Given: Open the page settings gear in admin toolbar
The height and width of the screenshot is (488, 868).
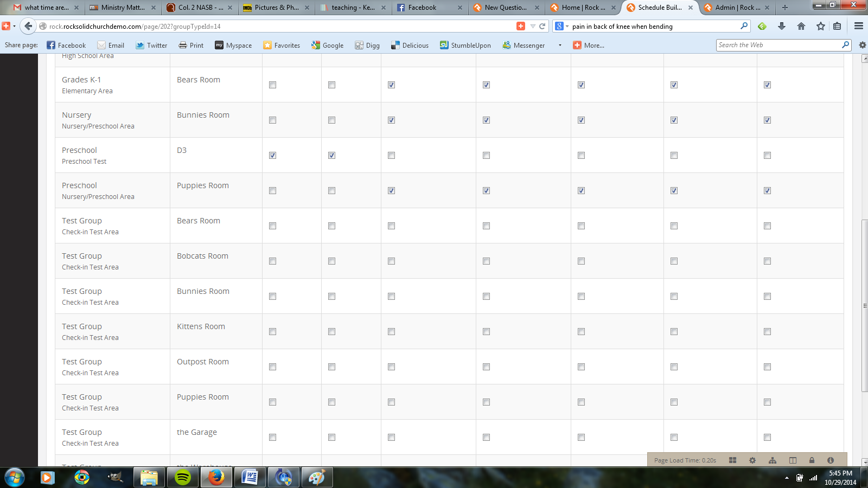Looking at the screenshot, I should (752, 460).
